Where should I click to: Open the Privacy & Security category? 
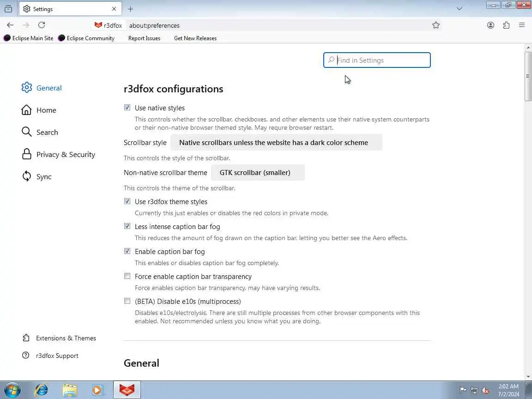click(x=58, y=154)
